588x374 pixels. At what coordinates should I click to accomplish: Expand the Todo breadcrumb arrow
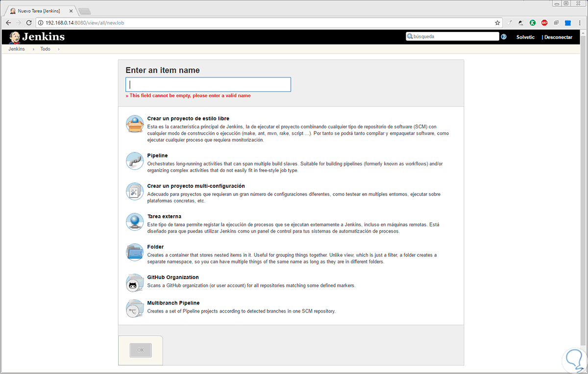click(x=59, y=49)
